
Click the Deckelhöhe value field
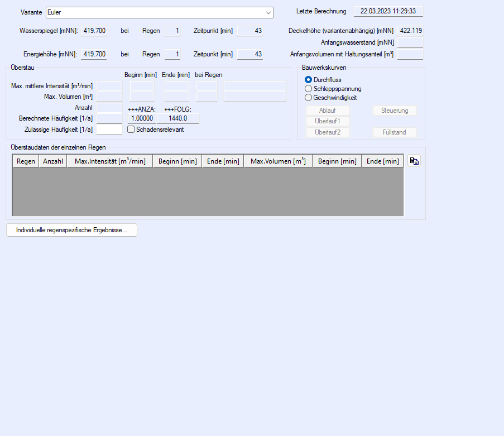pos(410,31)
